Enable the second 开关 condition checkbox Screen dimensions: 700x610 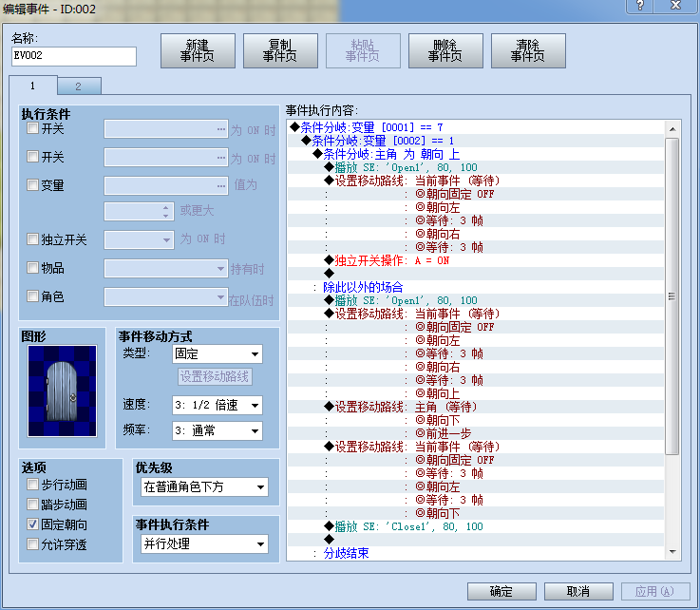pos(32,156)
